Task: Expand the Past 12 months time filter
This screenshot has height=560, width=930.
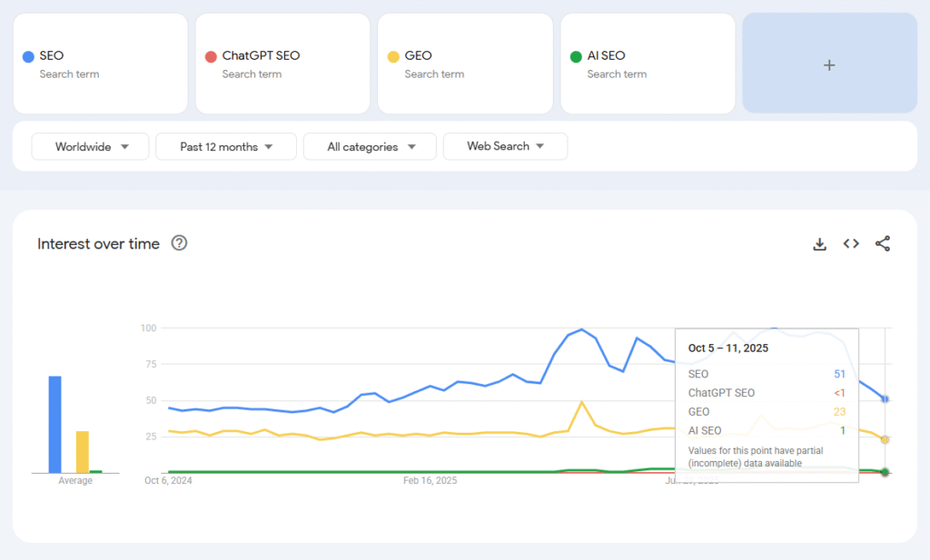Action: click(226, 146)
